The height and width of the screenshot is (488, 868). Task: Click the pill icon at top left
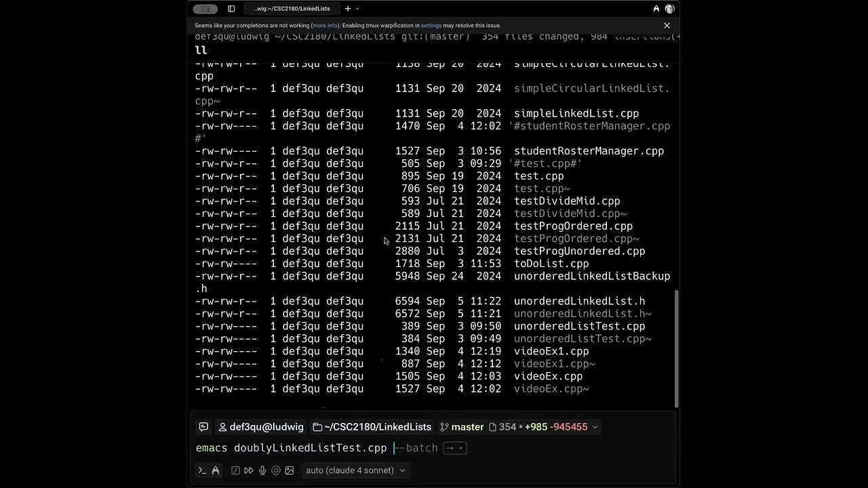pos(205,9)
